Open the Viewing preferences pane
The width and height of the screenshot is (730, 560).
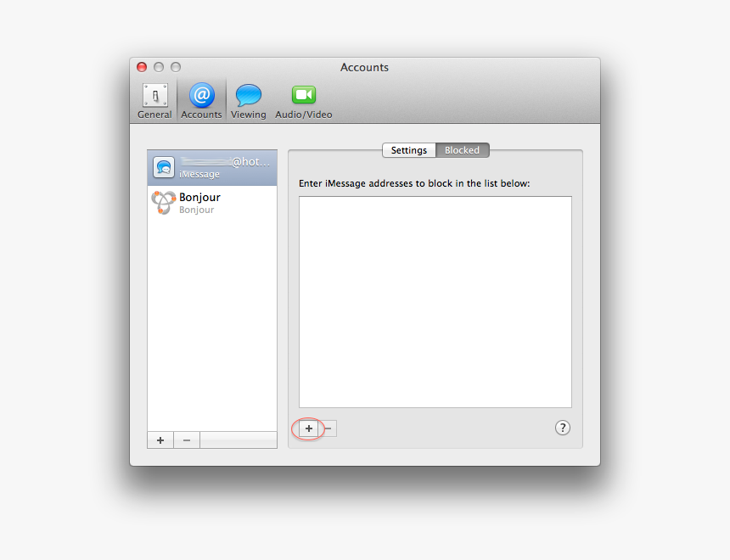(248, 96)
